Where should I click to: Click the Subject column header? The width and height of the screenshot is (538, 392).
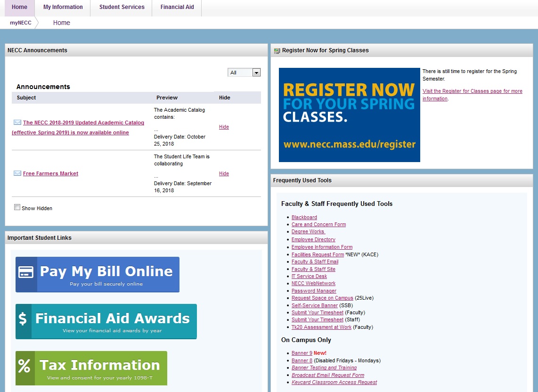(x=26, y=98)
